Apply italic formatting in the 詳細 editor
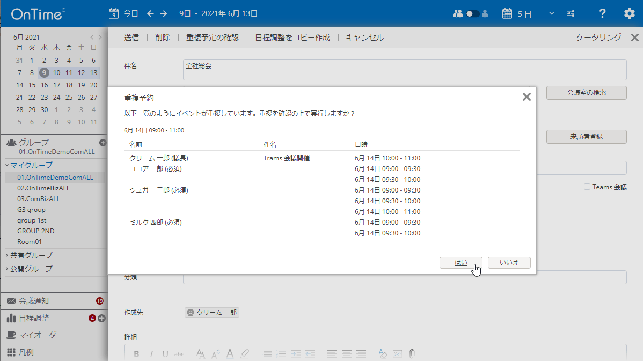The width and height of the screenshot is (644, 362). point(151,353)
